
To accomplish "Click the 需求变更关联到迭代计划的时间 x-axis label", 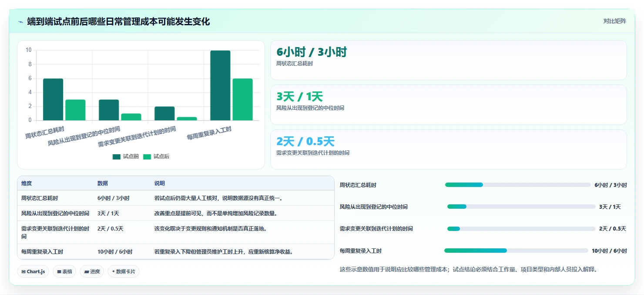I will pos(137,136).
